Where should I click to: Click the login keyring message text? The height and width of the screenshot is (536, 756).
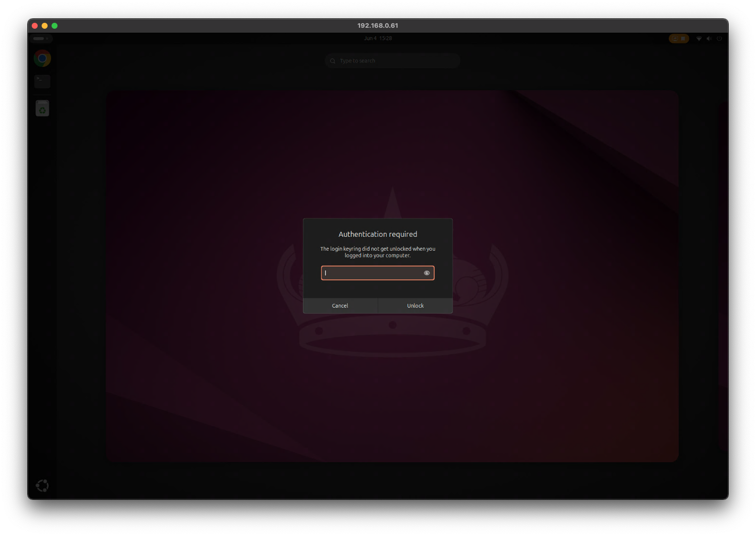pos(378,252)
